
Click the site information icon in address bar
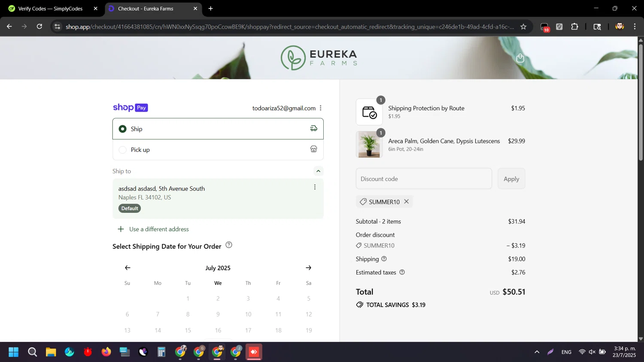tap(57, 27)
